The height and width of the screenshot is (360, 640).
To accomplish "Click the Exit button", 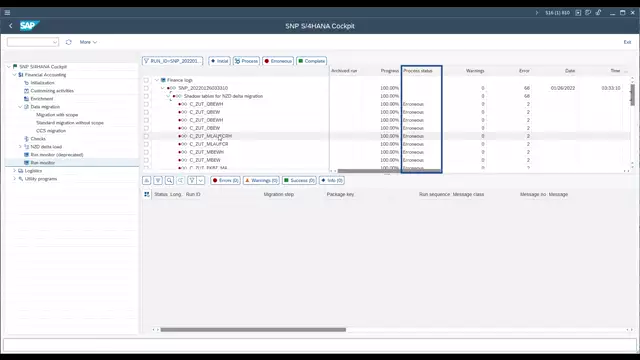I will click(627, 42).
